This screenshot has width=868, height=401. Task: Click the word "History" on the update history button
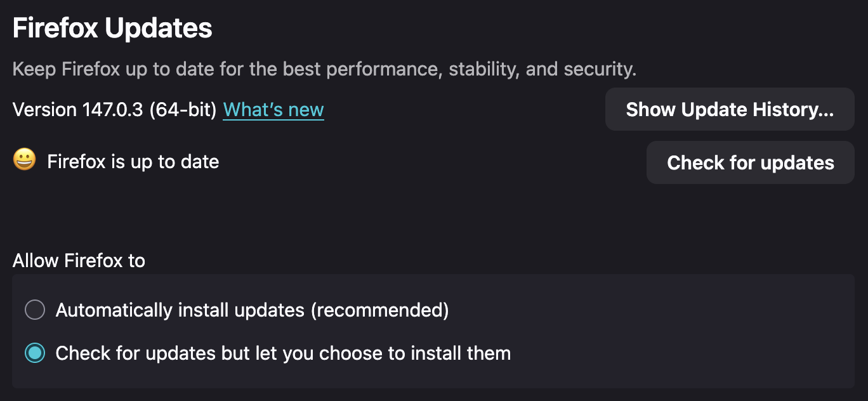tap(785, 110)
